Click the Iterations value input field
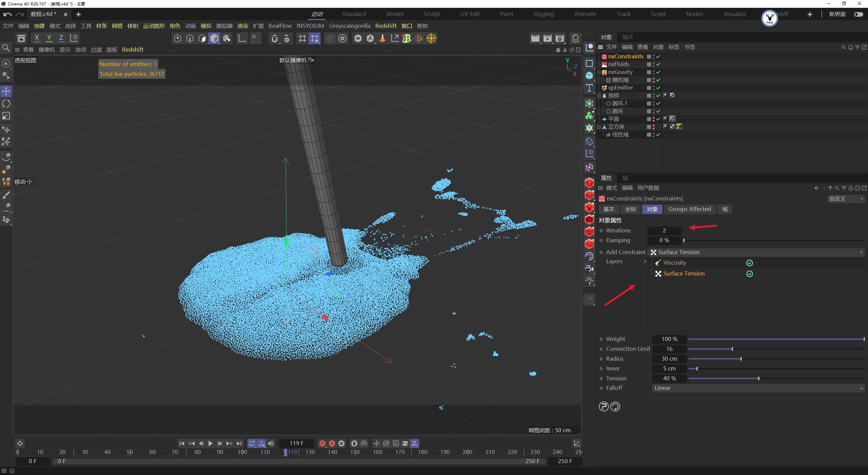Screen dimensions: 868x475 [664, 230]
